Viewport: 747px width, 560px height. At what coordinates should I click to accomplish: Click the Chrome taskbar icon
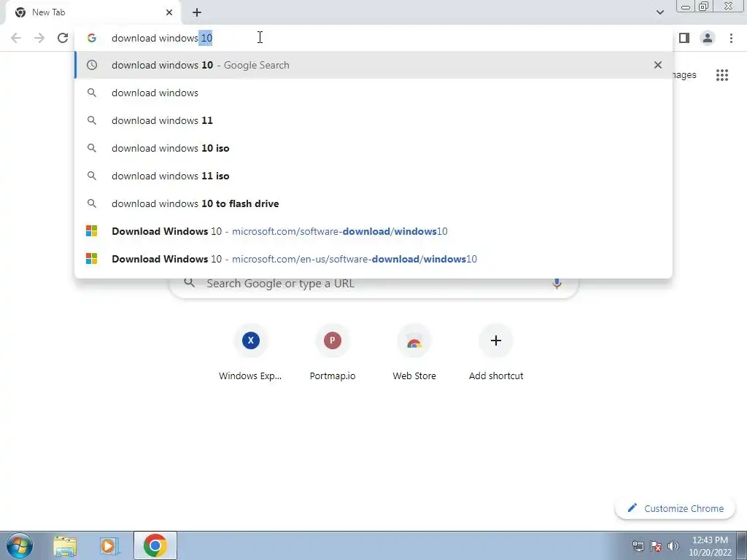(x=155, y=545)
